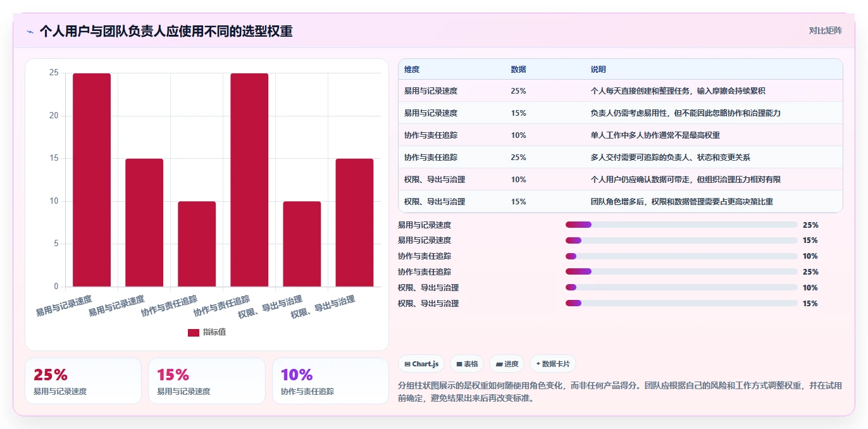
Task: Click the 权限、导出与治理 progress bar showing 10%
Action: point(681,287)
